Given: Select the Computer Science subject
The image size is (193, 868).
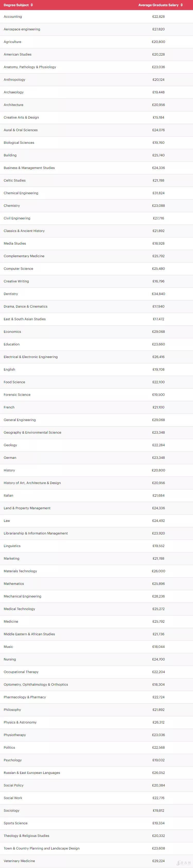Looking at the screenshot, I should [19, 269].
